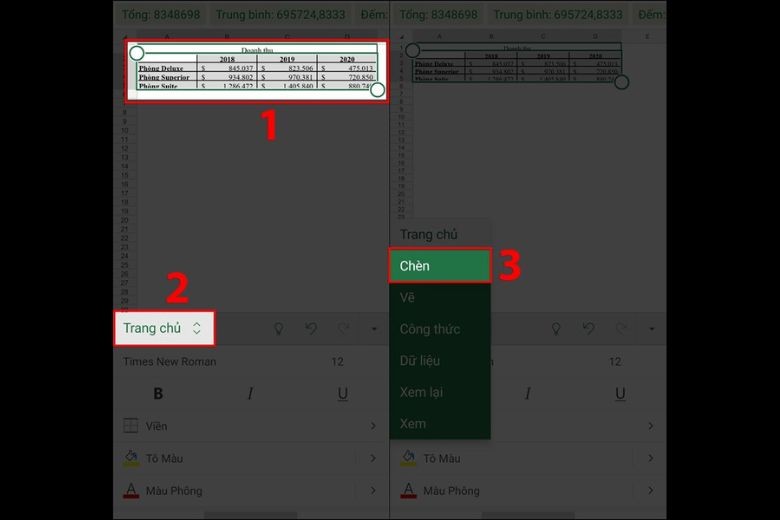The width and height of the screenshot is (780, 520).
Task: Tap Màu Phông font color icon, right screenshot
Action: 408,491
